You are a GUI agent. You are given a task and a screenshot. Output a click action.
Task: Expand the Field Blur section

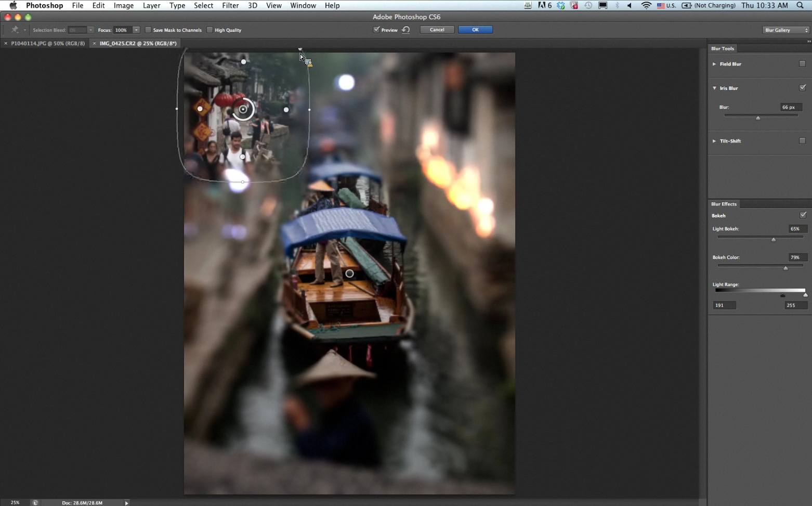tap(714, 64)
